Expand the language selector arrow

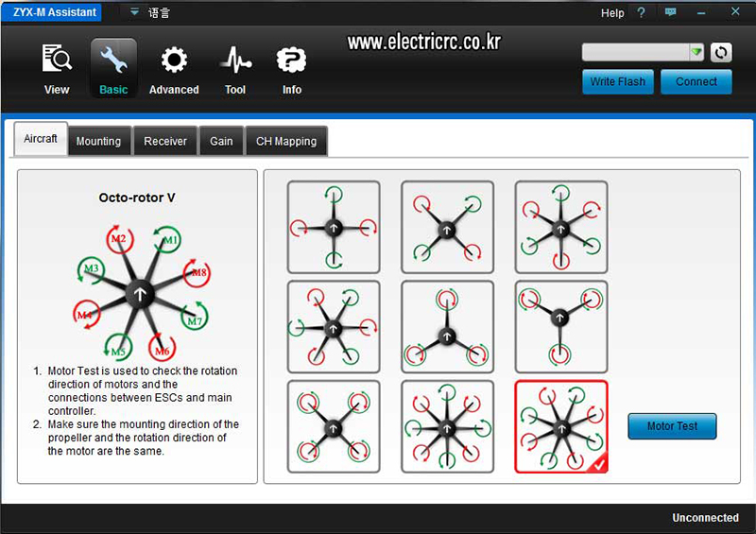pos(134,11)
